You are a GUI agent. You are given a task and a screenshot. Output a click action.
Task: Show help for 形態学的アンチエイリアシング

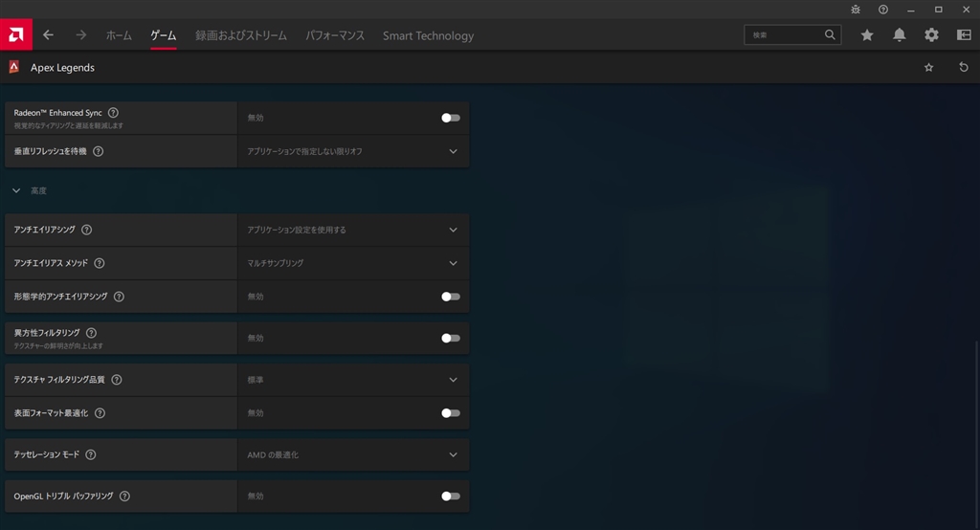119,297
